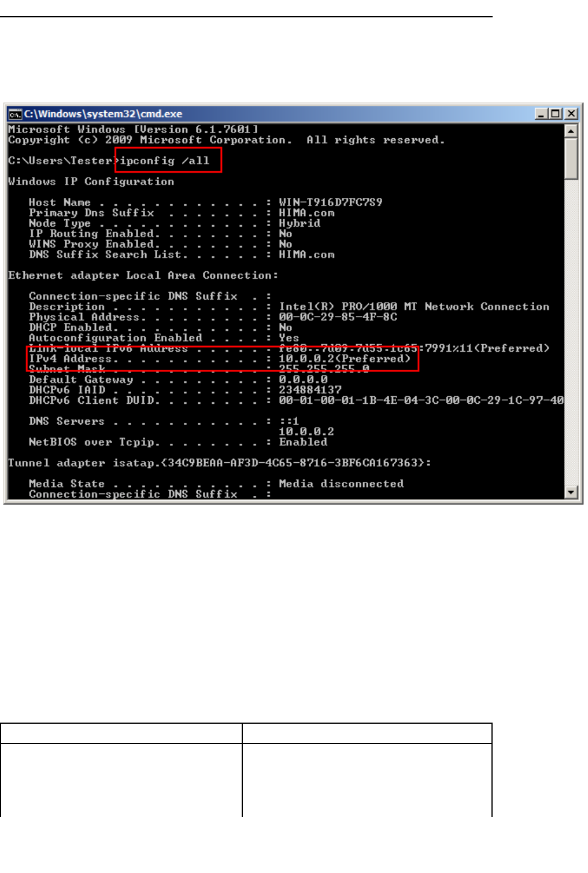Viewport: 588px width, 873px height.
Task: Click the ::1 DNS Servers entry
Action: click(289, 421)
